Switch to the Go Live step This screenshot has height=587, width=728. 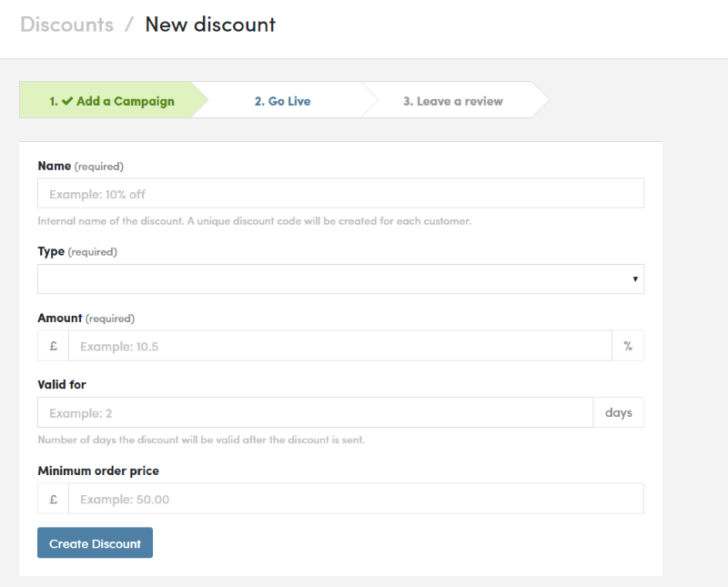coord(282,101)
